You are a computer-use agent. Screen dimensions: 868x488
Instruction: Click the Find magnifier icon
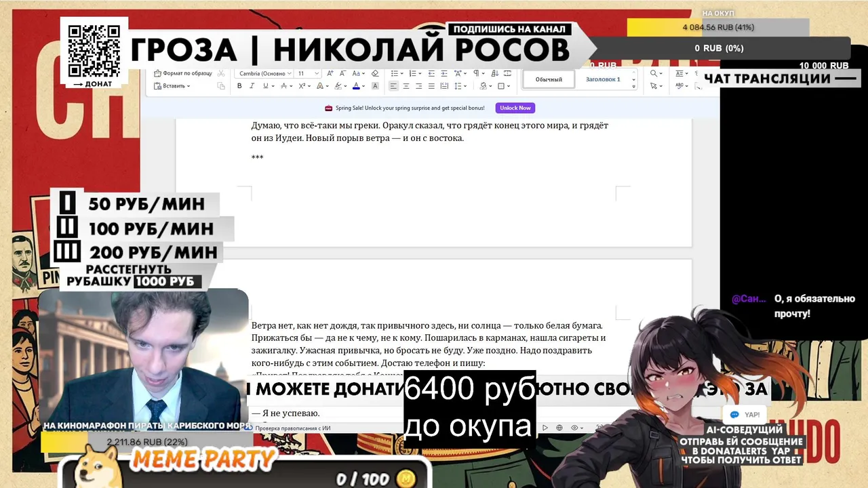coord(654,73)
